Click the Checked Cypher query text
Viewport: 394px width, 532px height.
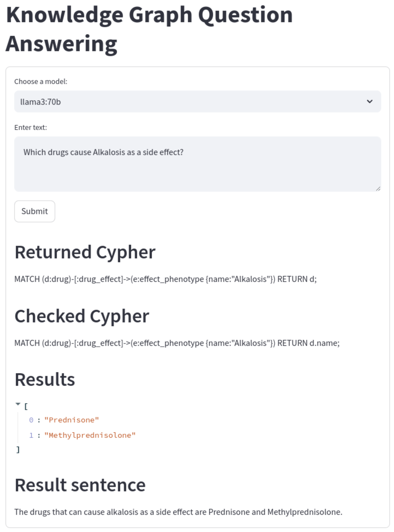pyautogui.click(x=177, y=343)
